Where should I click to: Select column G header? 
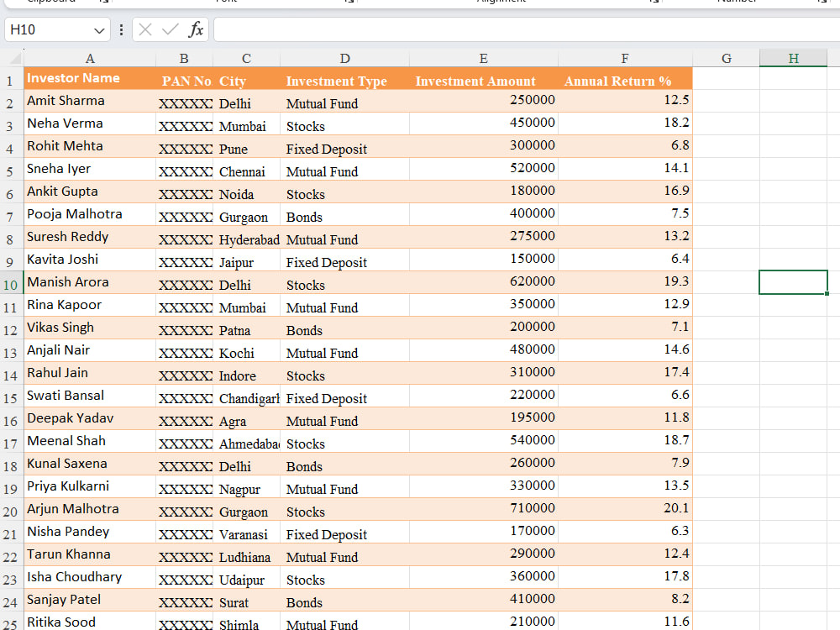[726, 59]
